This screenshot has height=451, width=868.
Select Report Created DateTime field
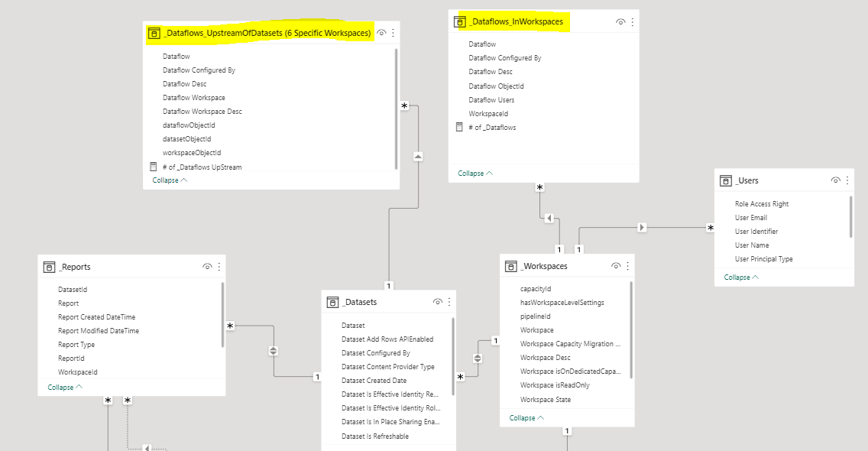tap(96, 317)
